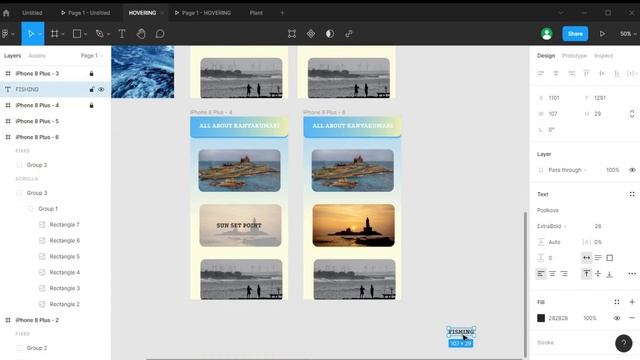Viewport: 640px width, 360px height.
Task: Remove the 282828 fill
Action: coord(632,318)
